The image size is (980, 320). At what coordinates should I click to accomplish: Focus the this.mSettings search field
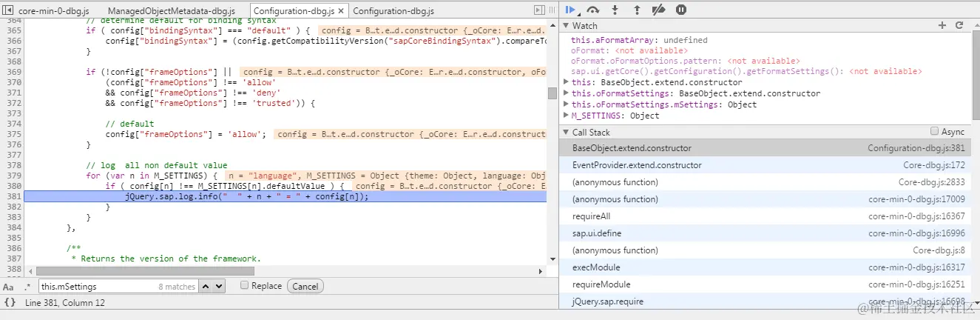pos(119,286)
